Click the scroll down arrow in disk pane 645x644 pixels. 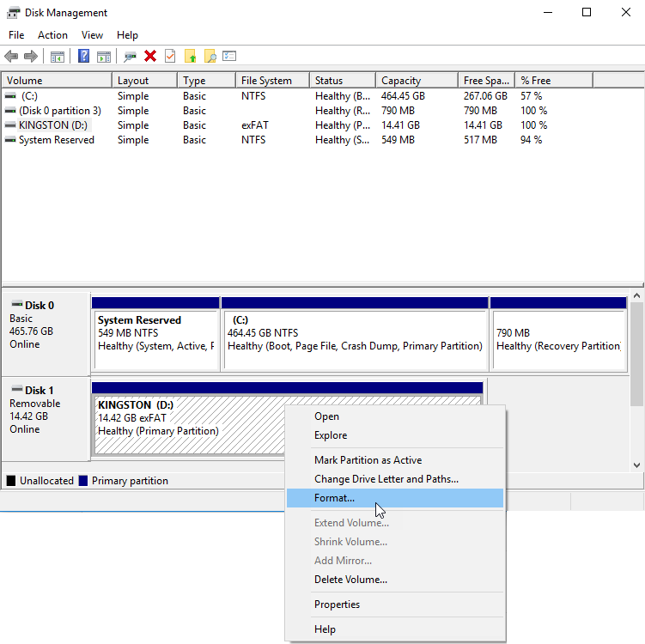pyautogui.click(x=636, y=465)
